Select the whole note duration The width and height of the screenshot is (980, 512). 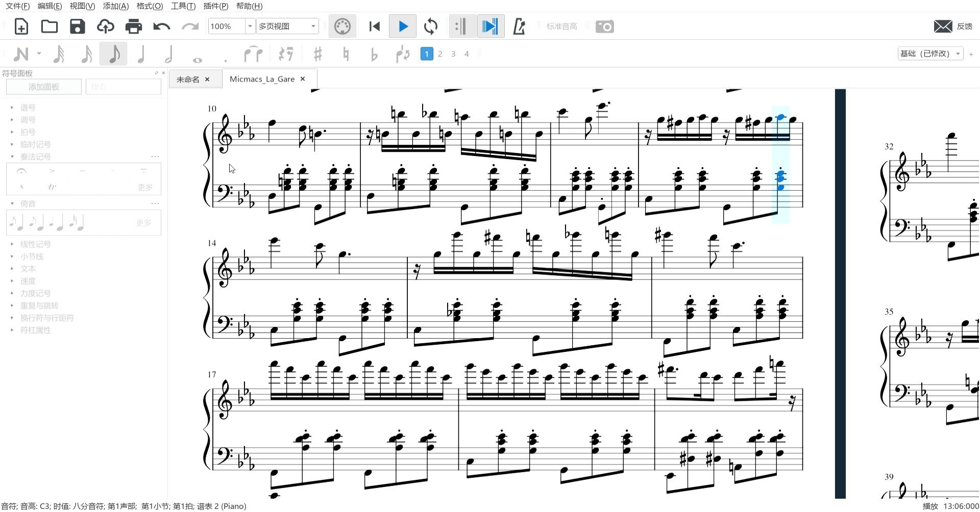[x=198, y=60]
